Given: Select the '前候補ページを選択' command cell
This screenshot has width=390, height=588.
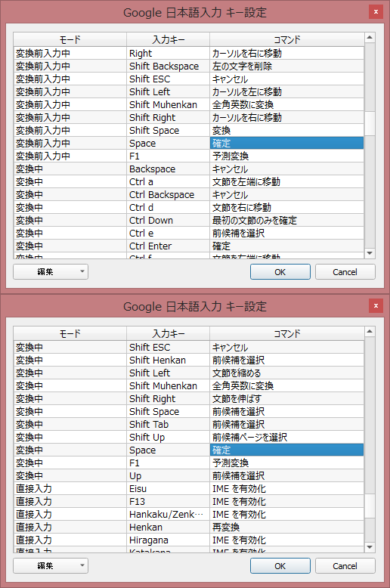Looking at the screenshot, I should pyautogui.click(x=287, y=437).
